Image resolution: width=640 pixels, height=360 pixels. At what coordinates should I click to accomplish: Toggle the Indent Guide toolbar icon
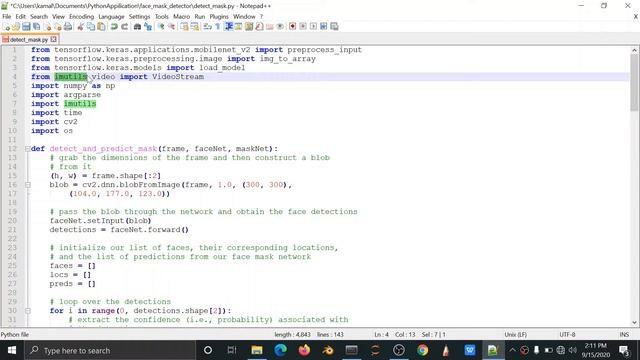tap(229, 27)
